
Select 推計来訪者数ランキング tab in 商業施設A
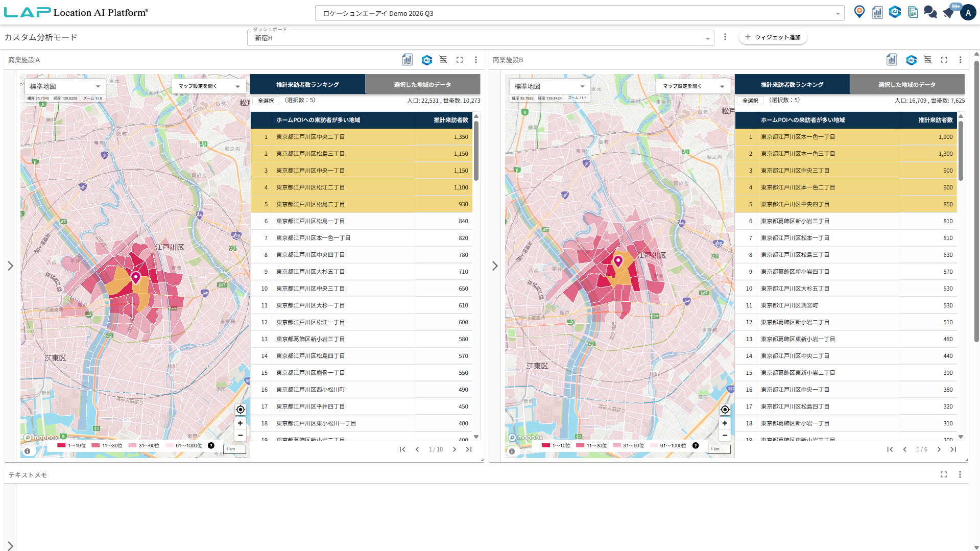pos(308,85)
